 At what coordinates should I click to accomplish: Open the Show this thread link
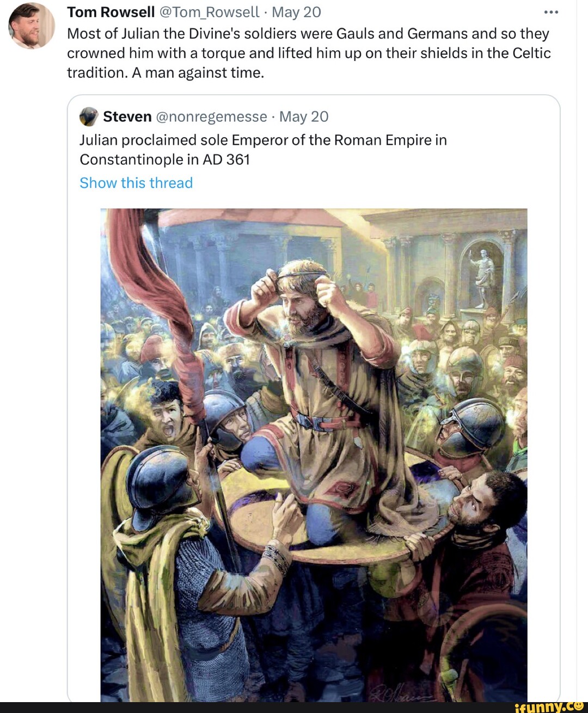pyautogui.click(x=136, y=183)
